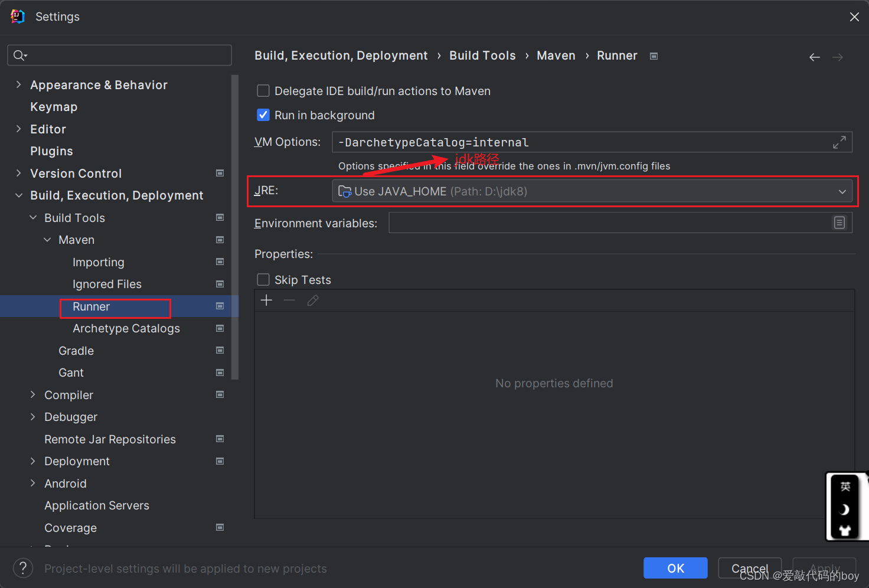Image resolution: width=869 pixels, height=588 pixels.
Task: Expand the VM Options field editor
Action: coord(839,142)
